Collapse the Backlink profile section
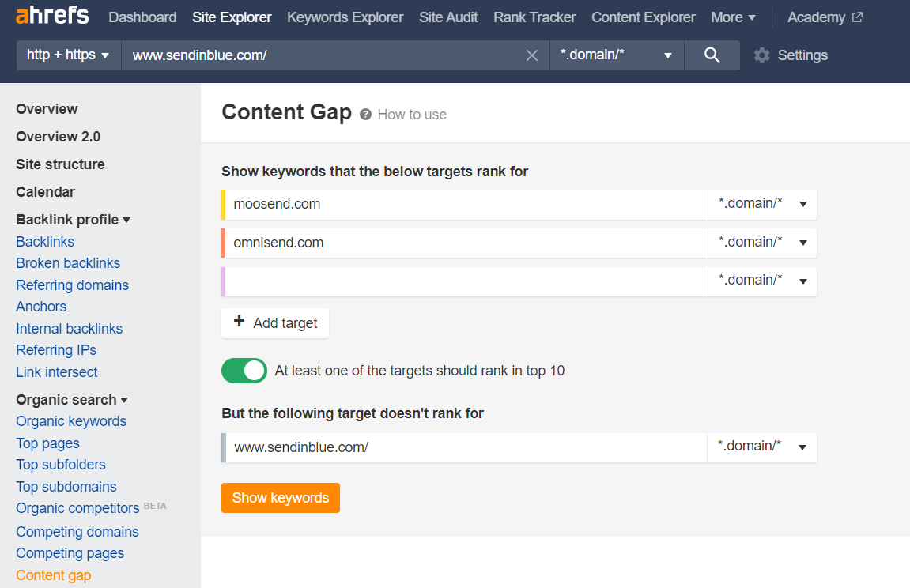This screenshot has width=910, height=588. pyautogui.click(x=73, y=220)
